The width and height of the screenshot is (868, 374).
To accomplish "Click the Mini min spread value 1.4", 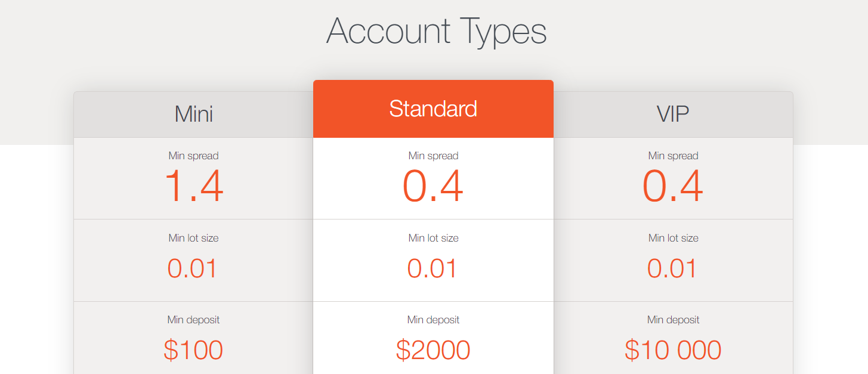I will (193, 187).
